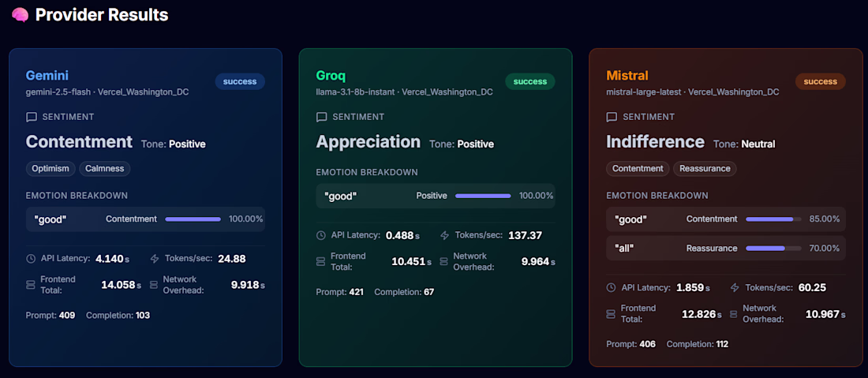The height and width of the screenshot is (378, 868).
Task: Click the Sentiment speech bubble icon in Mistral card
Action: pos(612,118)
